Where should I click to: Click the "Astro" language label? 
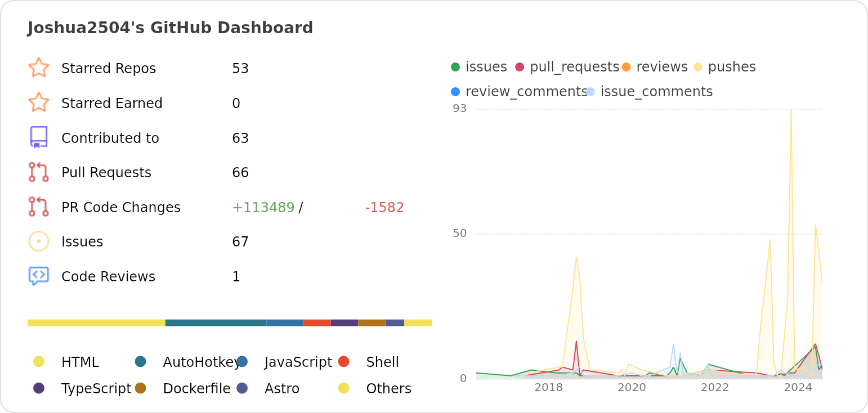[282, 389]
